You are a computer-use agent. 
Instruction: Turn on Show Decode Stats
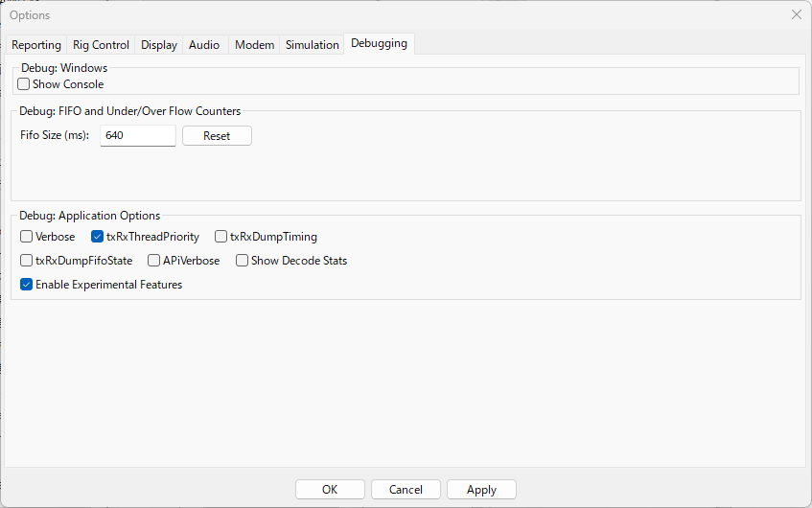[x=243, y=261]
